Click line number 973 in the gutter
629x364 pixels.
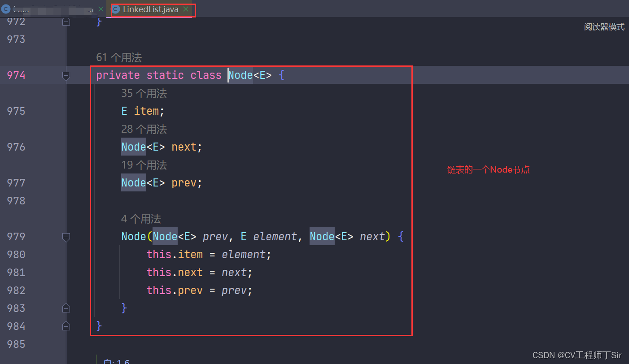pyautogui.click(x=16, y=39)
